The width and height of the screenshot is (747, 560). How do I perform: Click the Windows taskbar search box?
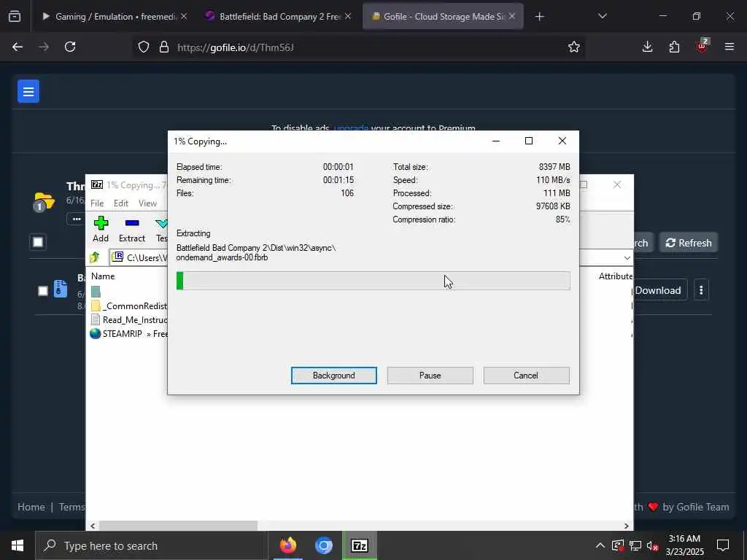152,545
